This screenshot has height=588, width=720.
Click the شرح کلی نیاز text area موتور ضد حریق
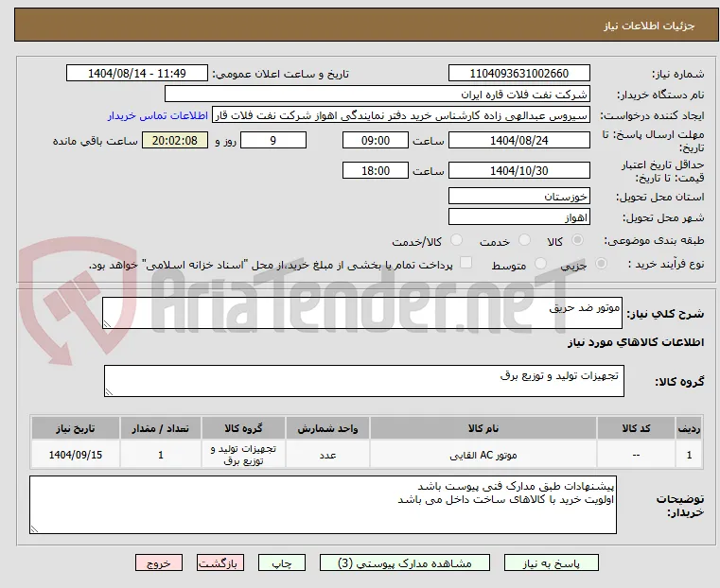(362, 313)
